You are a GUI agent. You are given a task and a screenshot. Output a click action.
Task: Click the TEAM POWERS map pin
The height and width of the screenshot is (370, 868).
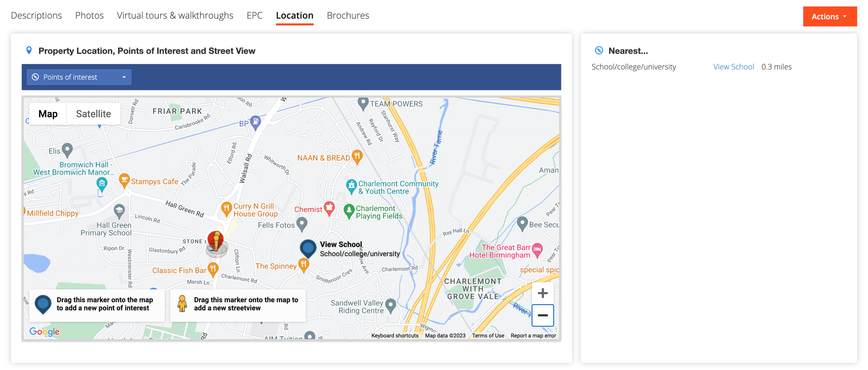click(x=363, y=103)
